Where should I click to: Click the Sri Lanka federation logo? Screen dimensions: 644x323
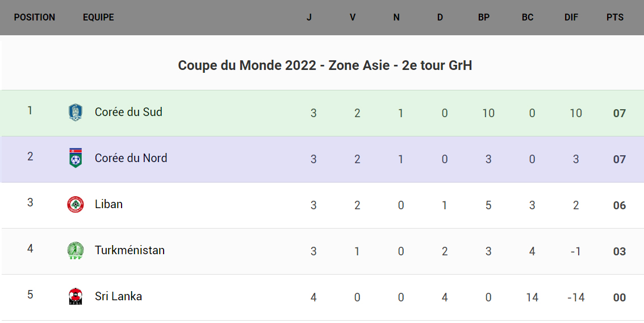point(75,296)
